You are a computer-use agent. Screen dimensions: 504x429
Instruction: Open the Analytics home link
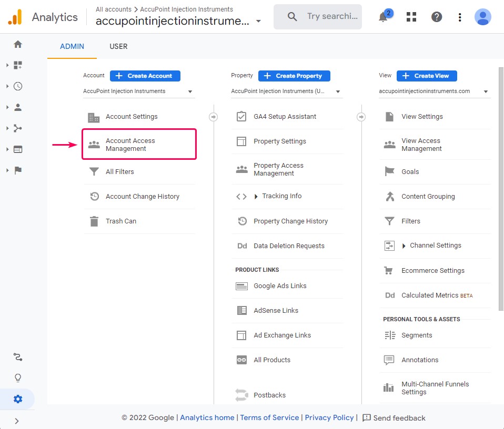(207, 417)
